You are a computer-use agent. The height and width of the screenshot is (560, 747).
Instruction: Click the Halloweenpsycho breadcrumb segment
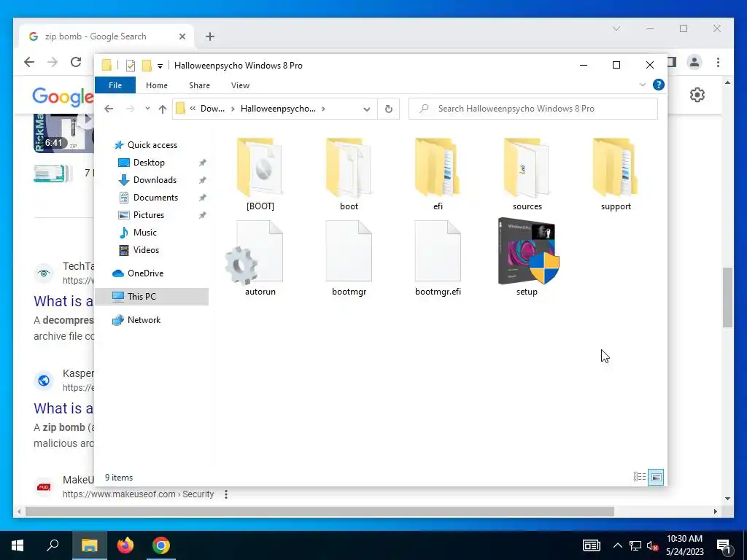(278, 109)
